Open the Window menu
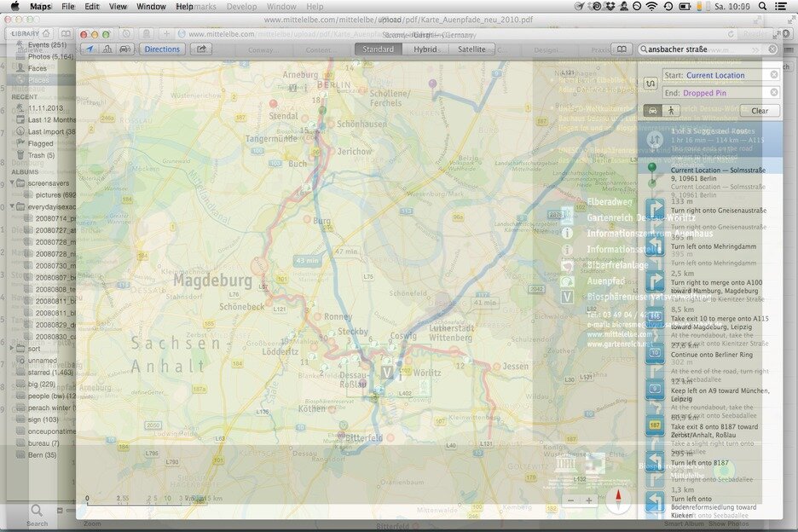798x532 pixels. [151, 7]
